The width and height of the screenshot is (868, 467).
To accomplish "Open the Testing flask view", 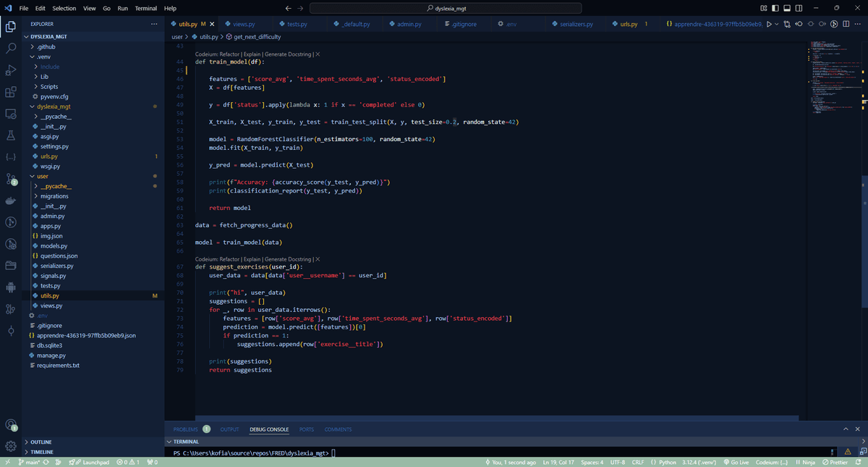I will 11,135.
